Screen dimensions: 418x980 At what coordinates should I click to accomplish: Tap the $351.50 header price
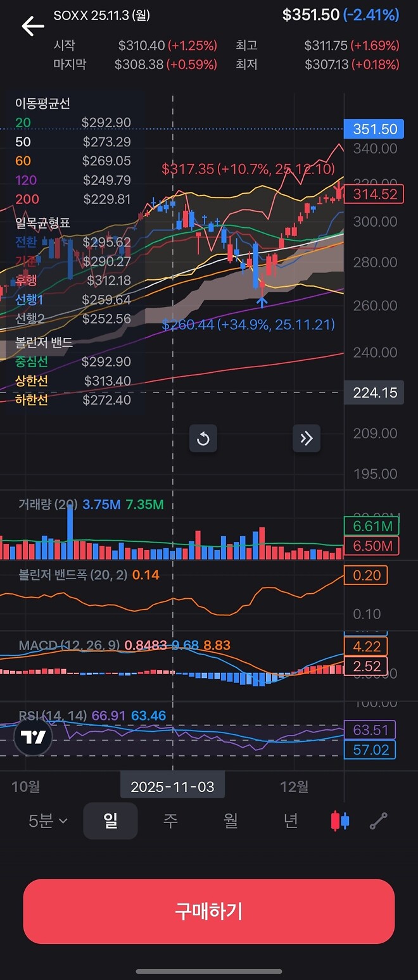pyautogui.click(x=311, y=15)
